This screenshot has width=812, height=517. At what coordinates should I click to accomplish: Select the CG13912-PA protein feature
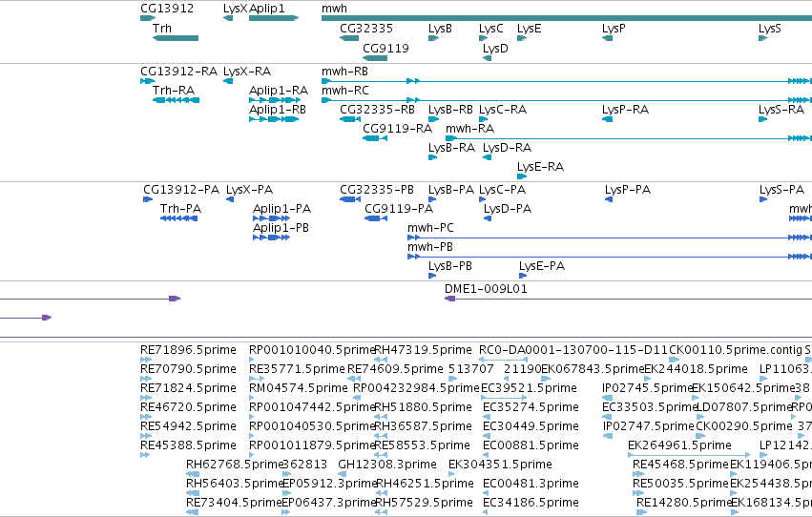(148, 199)
